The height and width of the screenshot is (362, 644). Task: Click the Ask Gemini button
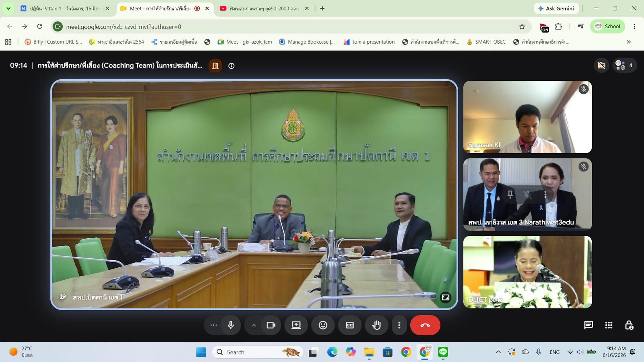[556, 9]
